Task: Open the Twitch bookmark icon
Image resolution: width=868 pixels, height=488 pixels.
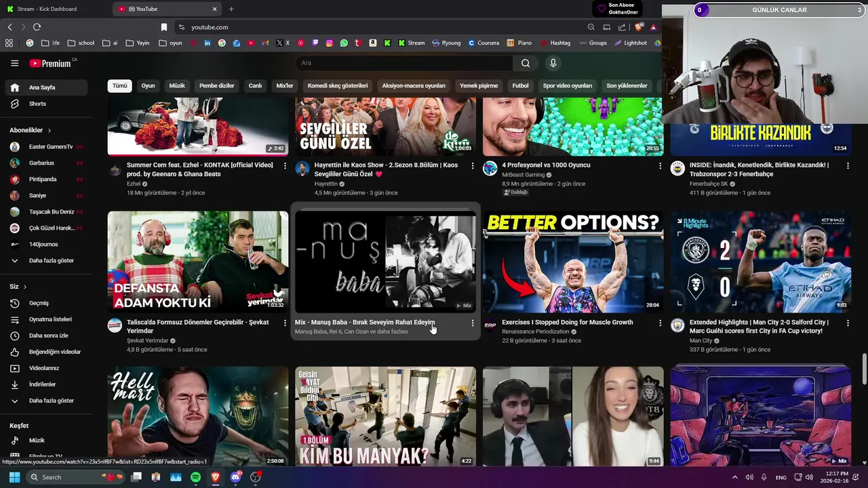Action: coord(315,43)
